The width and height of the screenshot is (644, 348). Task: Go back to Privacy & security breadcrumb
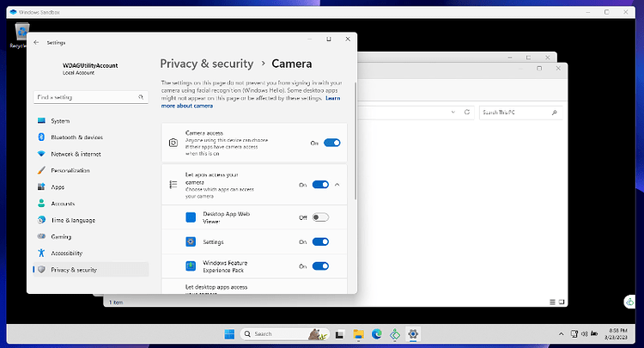point(207,64)
